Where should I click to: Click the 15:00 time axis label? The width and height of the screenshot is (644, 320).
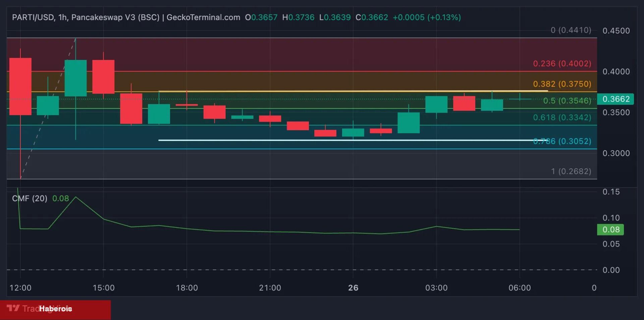pos(104,288)
